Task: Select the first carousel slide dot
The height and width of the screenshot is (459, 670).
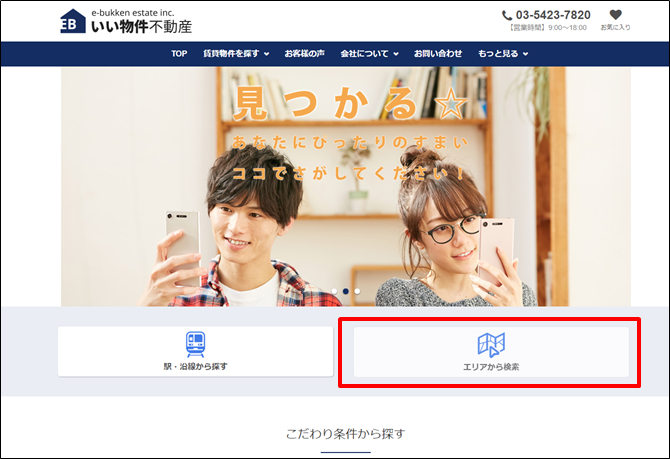Action: (x=334, y=292)
